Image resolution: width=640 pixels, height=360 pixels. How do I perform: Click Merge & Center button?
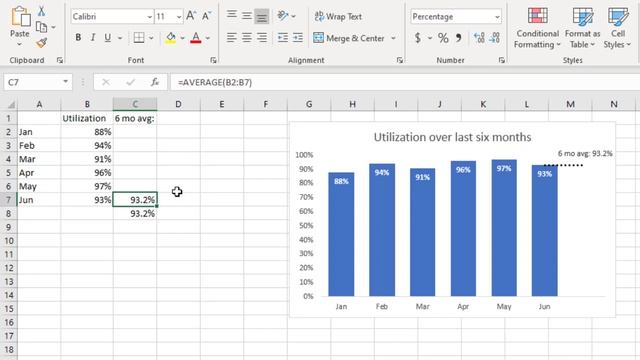pos(349,38)
